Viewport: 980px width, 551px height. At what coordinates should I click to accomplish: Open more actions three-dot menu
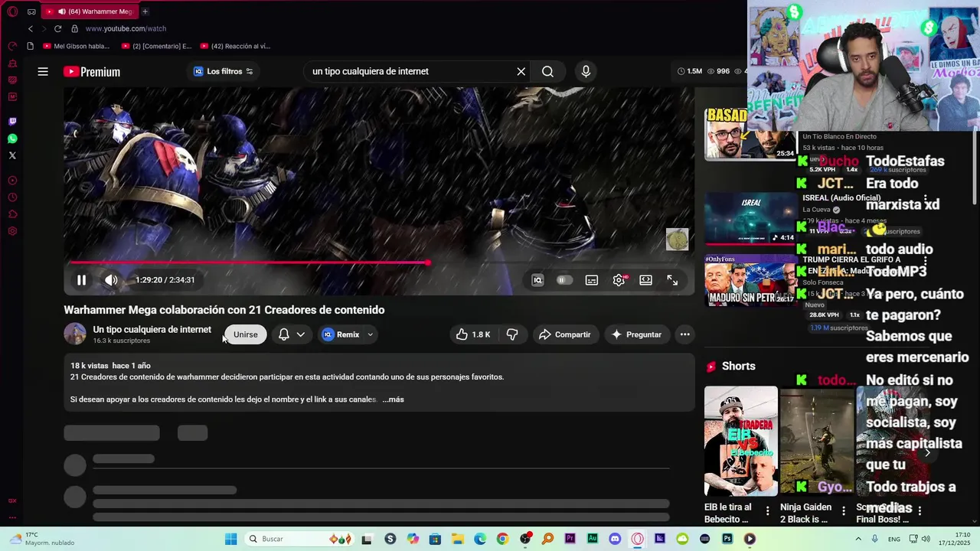click(x=685, y=334)
